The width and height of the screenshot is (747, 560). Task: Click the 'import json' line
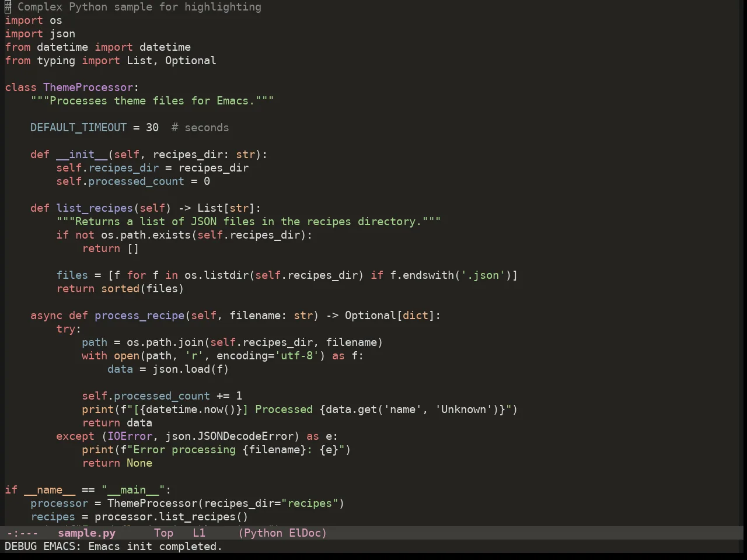(40, 34)
